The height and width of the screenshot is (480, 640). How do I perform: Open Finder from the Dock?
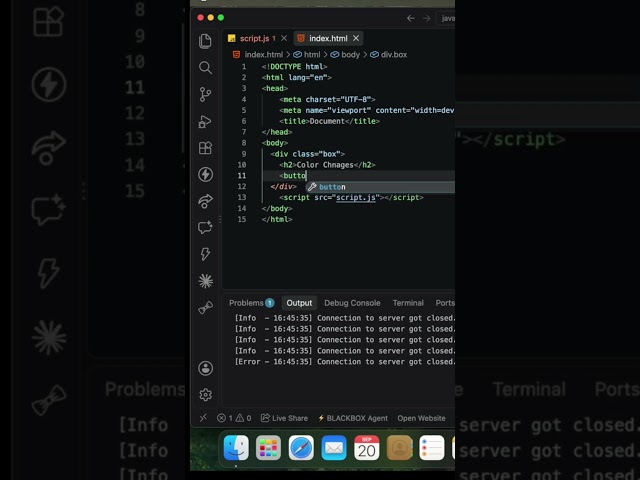tap(236, 447)
